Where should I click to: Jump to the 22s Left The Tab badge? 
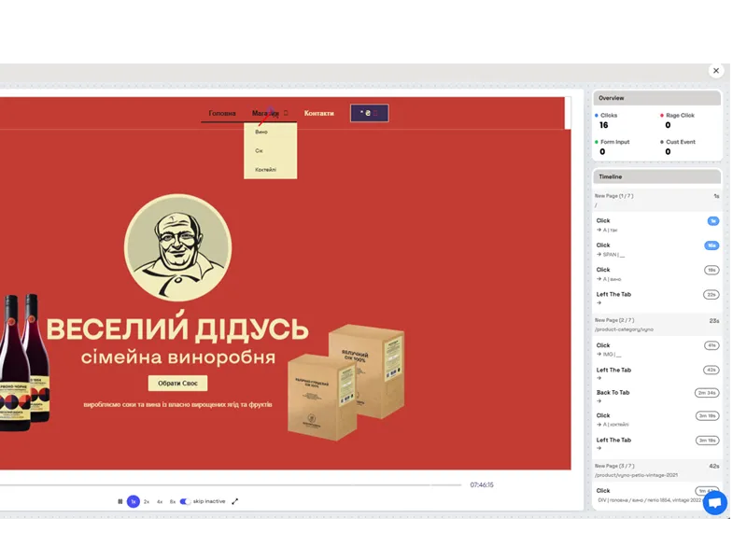[x=712, y=295]
